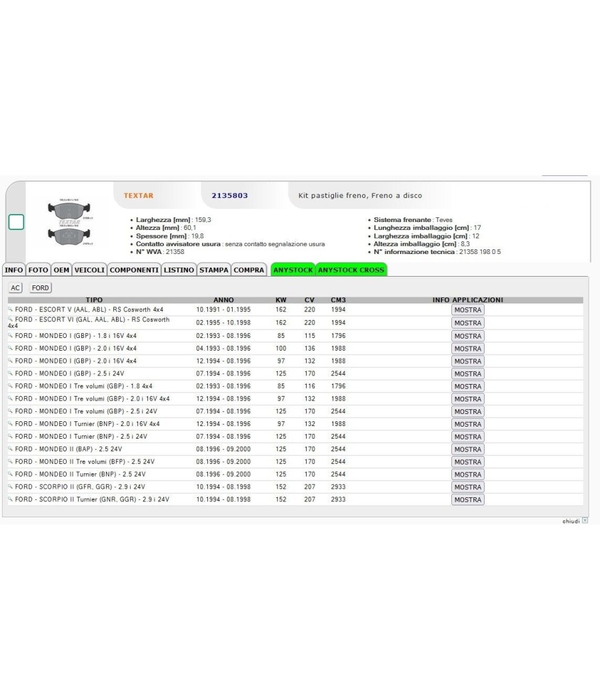The width and height of the screenshot is (600, 700).
Task: Click magnifier icon beside Mondeo I (GBP) 2.5 i 24V
Action: [10, 373]
